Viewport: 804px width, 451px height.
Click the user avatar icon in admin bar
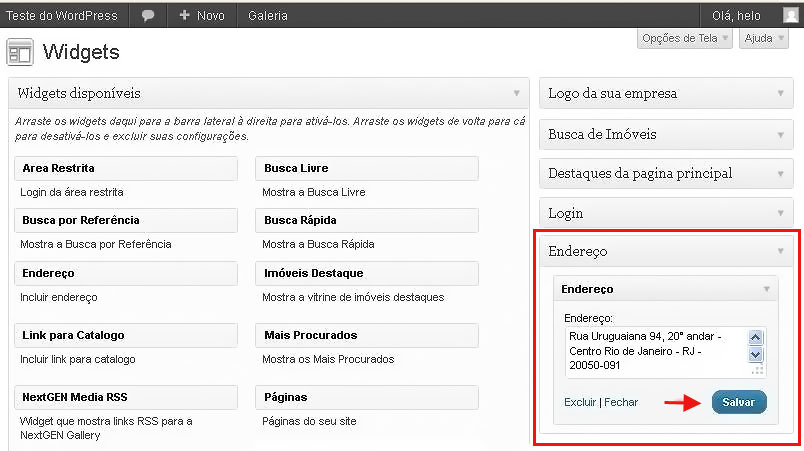[x=791, y=15]
